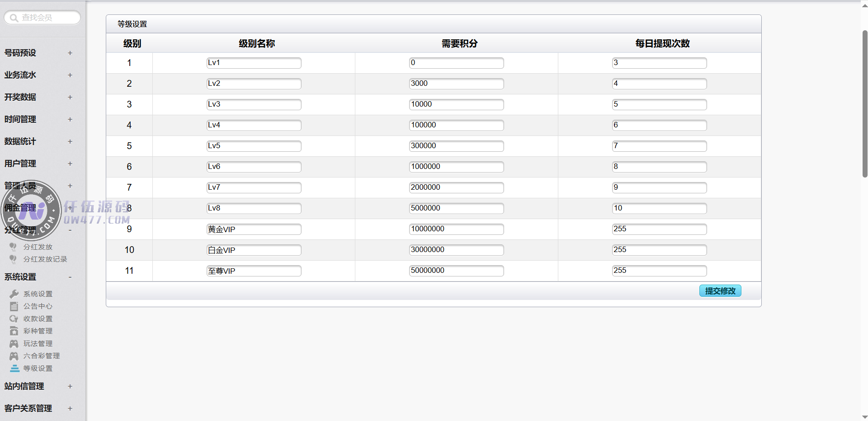Click the 公告中心 document icon
868x421 pixels.
coord(14,306)
